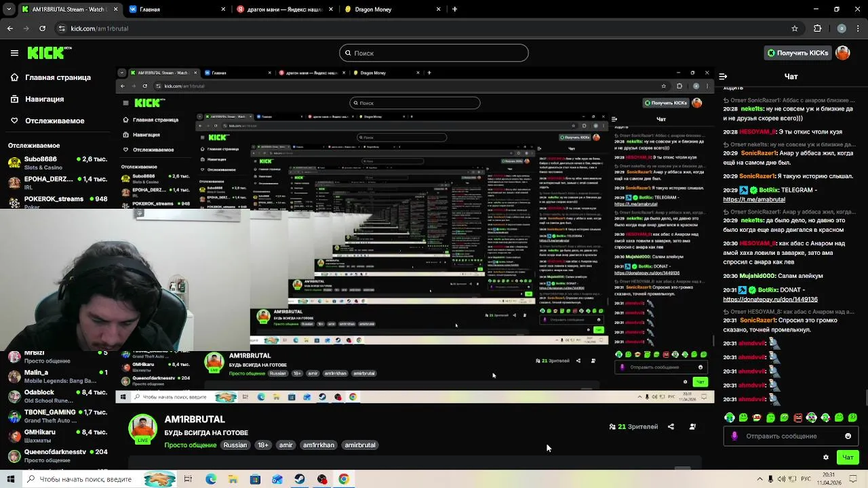The image size is (868, 488).
Task: Open Steam from the taskbar
Action: [x=300, y=479]
